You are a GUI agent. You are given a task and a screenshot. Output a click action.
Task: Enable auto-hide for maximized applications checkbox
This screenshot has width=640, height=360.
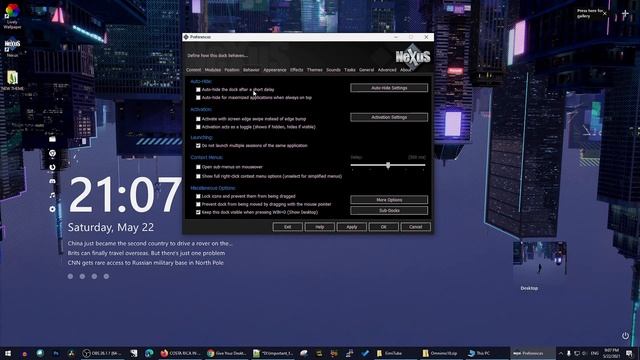point(198,98)
